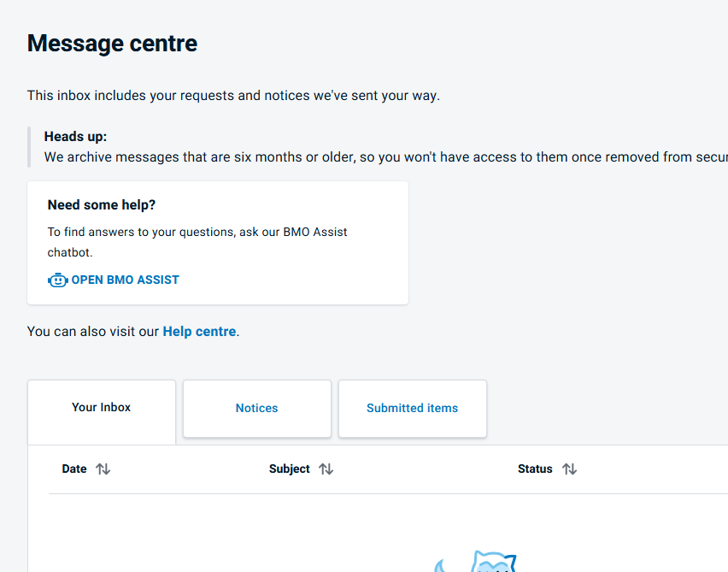Viewport: 728px width, 572px height.
Task: Click the 'Heads up:' notice label
Action: click(x=75, y=137)
